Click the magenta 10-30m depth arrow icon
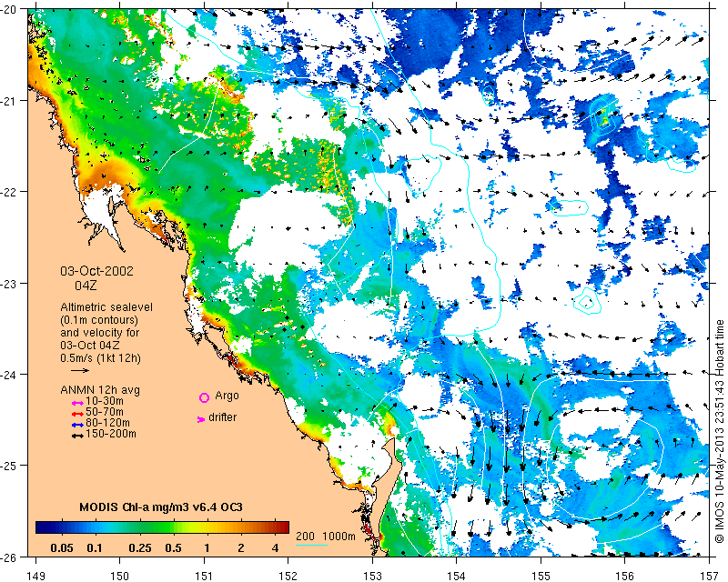Screen dimensions: 728x582 click(77, 403)
